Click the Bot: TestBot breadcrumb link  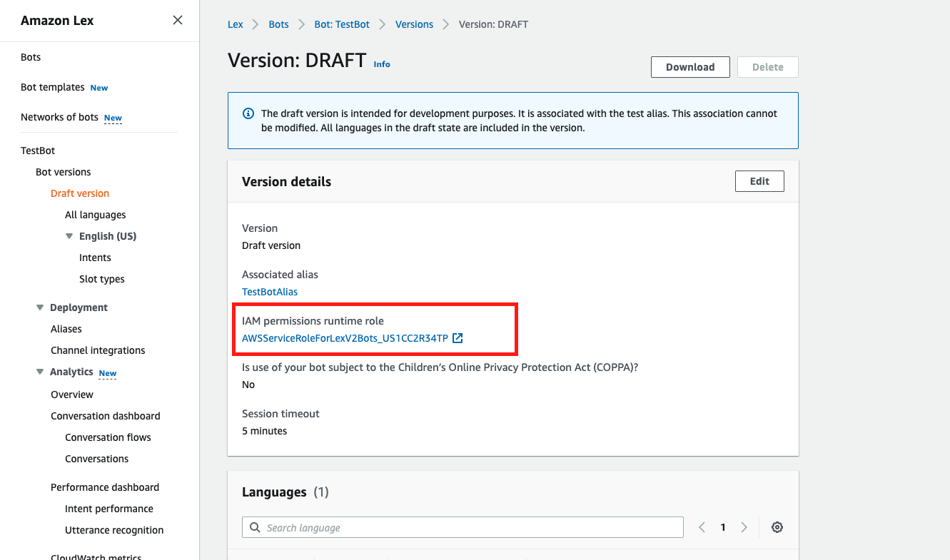point(342,24)
